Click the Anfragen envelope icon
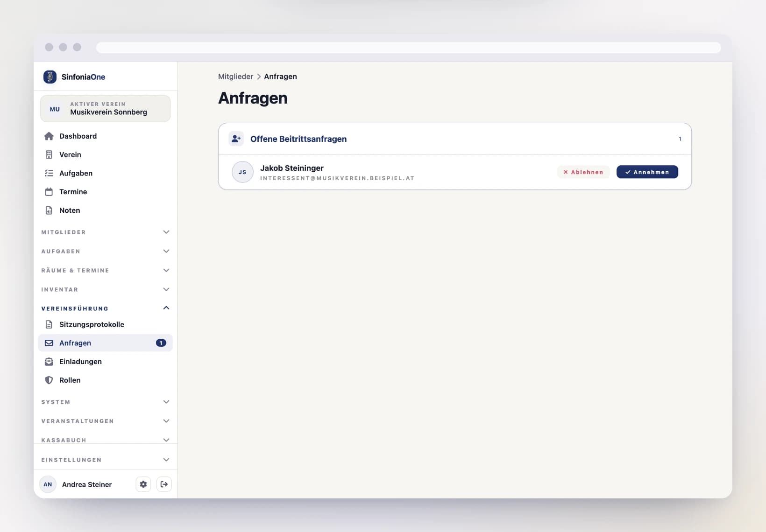 pyautogui.click(x=49, y=343)
